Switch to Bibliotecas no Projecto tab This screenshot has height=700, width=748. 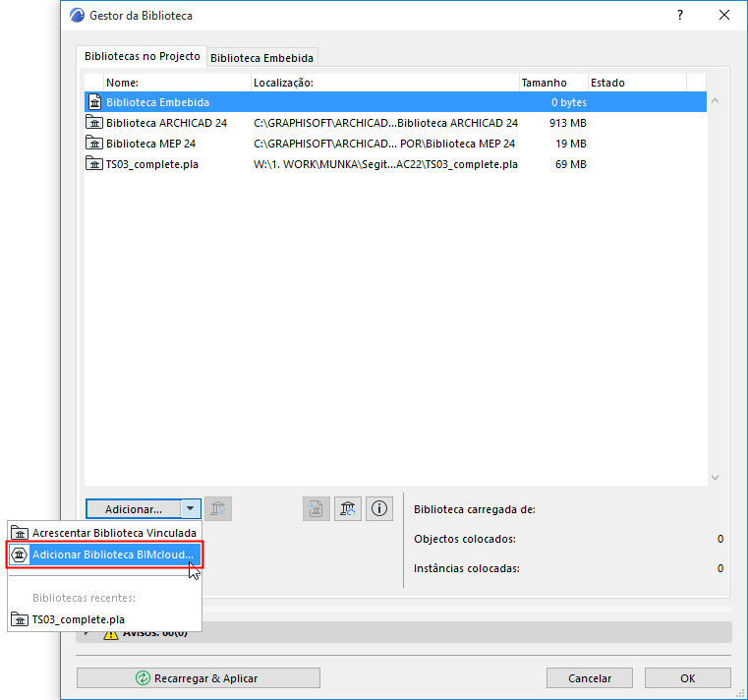click(143, 56)
